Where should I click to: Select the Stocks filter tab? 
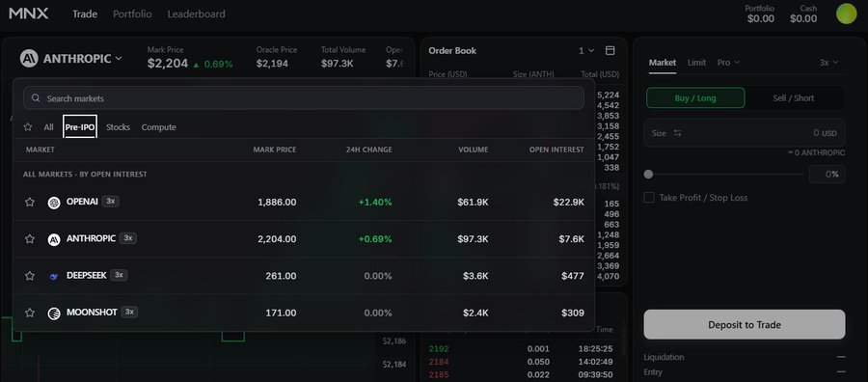click(x=118, y=127)
